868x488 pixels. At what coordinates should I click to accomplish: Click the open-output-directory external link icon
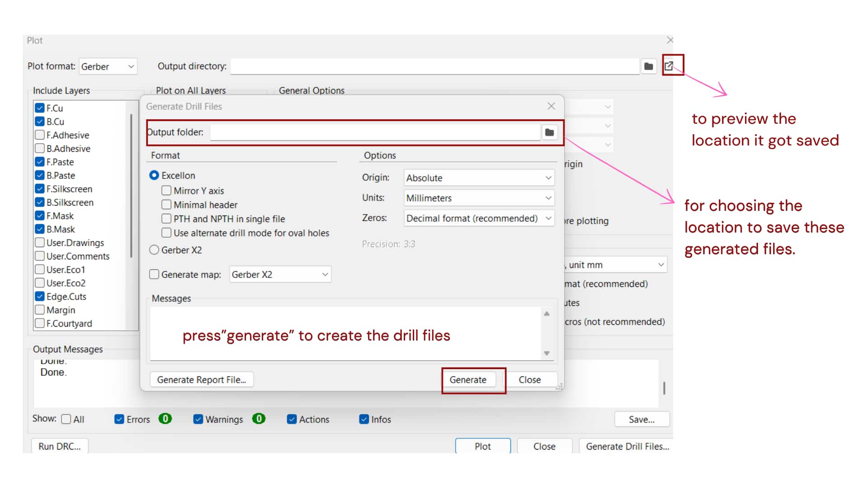coord(669,66)
